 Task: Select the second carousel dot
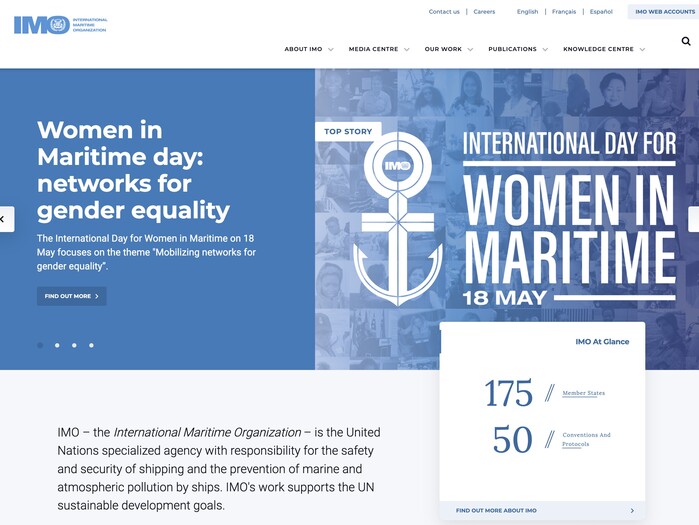[57, 345]
